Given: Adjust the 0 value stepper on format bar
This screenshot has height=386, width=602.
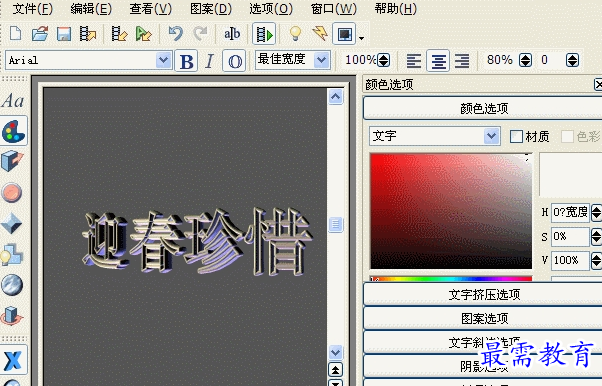Looking at the screenshot, I should [572, 60].
